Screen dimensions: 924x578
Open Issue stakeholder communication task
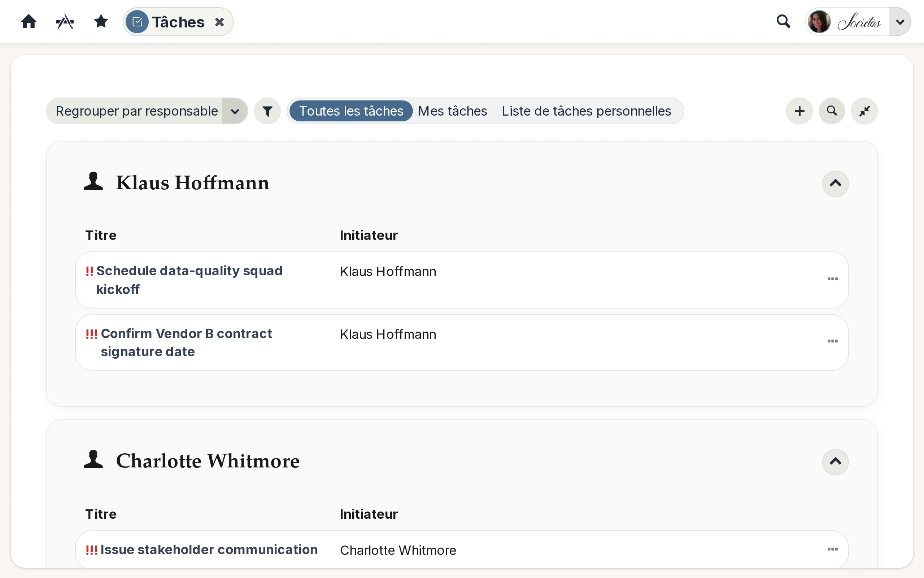point(209,549)
